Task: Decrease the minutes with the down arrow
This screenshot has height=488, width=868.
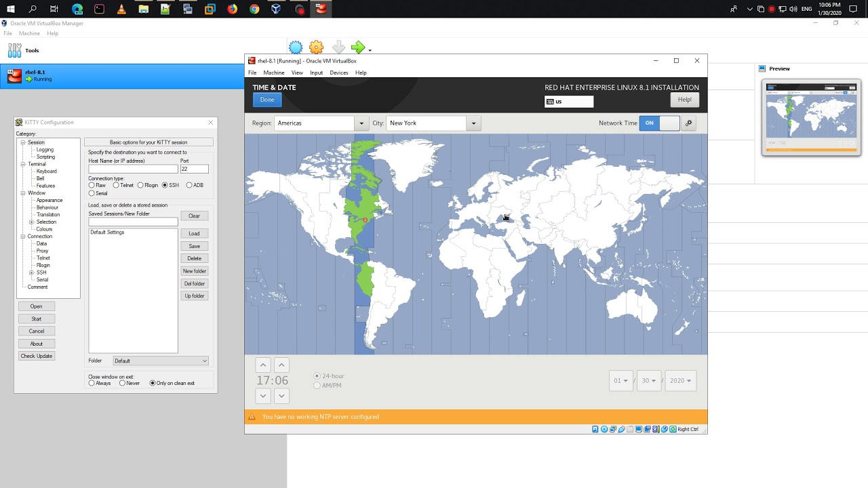Action: coord(281,395)
